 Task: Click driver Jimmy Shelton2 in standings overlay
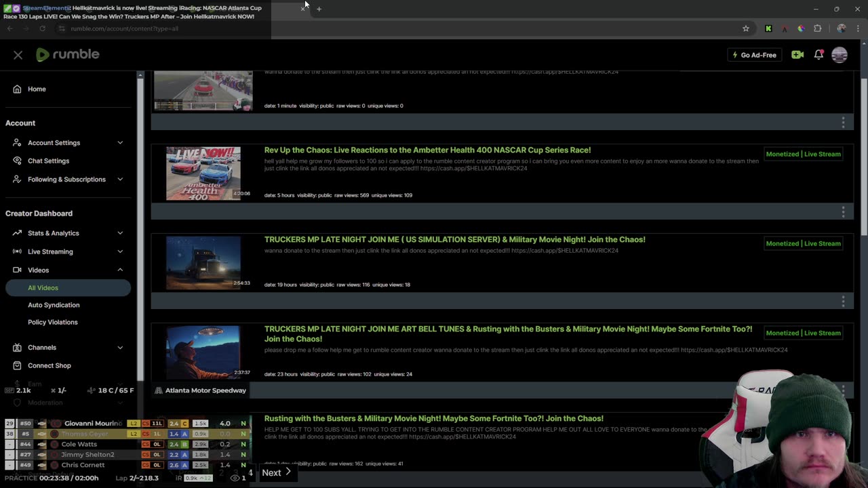click(87, 455)
